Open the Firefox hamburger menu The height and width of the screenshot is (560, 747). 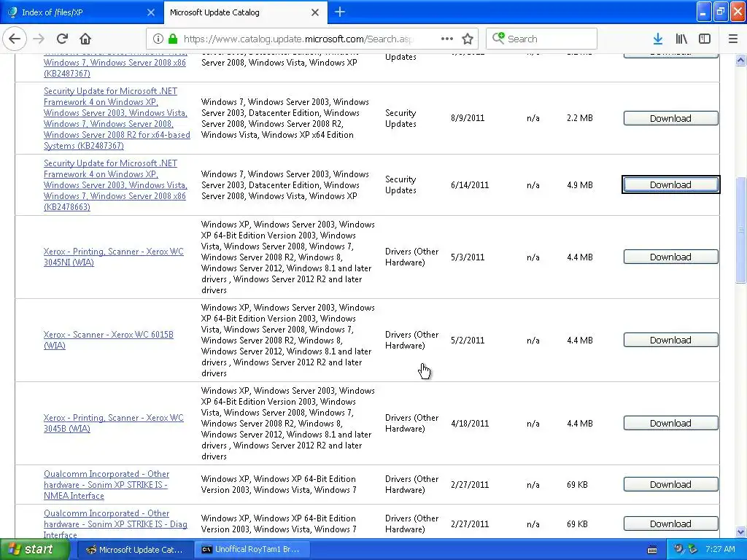click(733, 39)
